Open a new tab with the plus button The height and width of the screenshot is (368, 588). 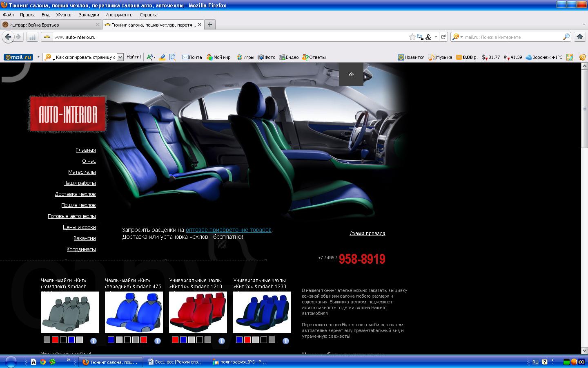pyautogui.click(x=210, y=25)
